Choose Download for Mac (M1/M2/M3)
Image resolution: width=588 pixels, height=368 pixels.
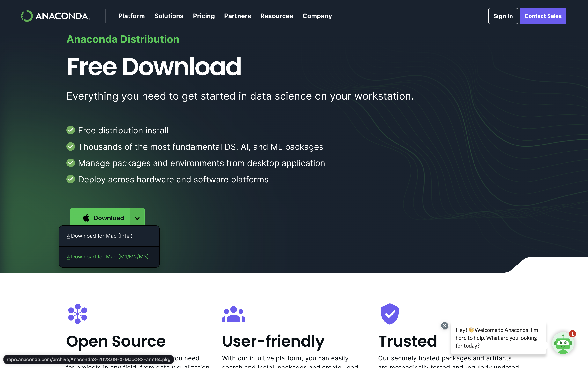point(110,257)
